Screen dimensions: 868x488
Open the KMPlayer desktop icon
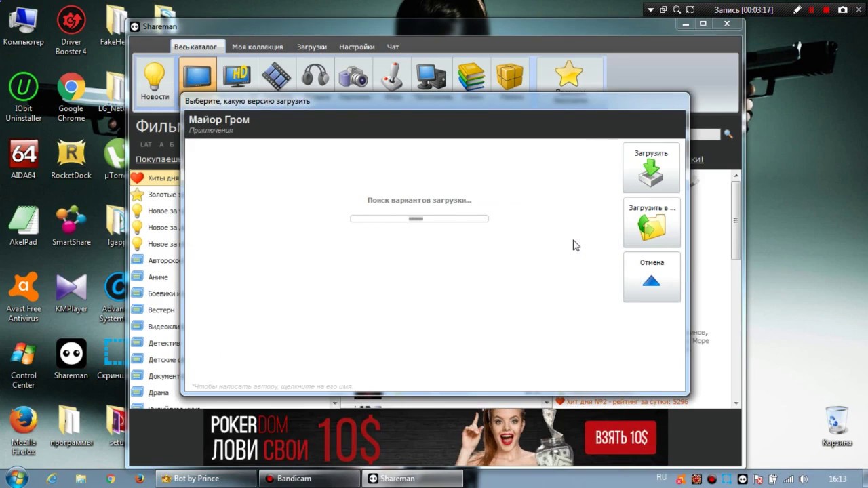tap(71, 293)
